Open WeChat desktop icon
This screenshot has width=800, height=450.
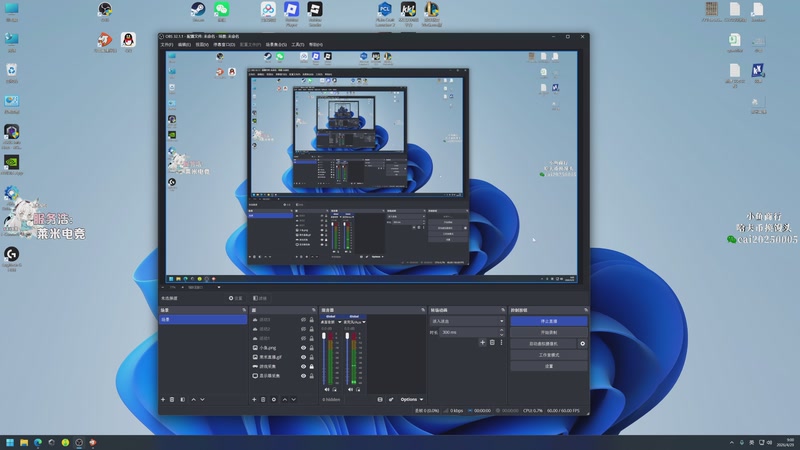click(221, 10)
